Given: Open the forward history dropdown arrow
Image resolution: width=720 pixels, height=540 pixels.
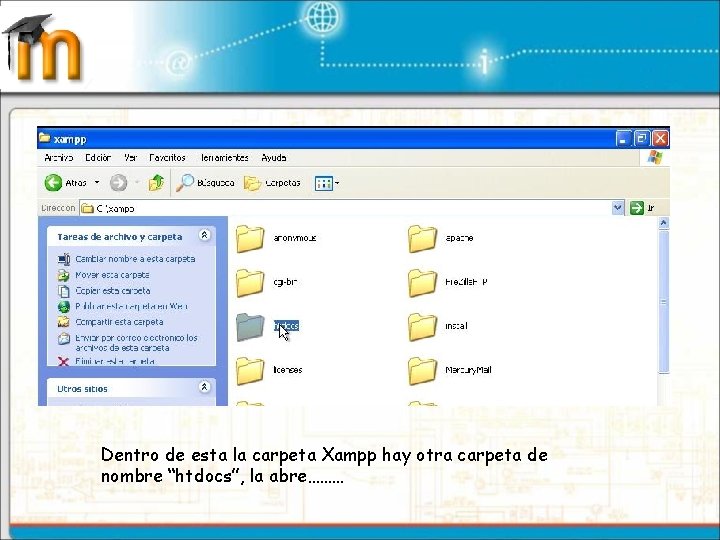Looking at the screenshot, I should point(137,182).
